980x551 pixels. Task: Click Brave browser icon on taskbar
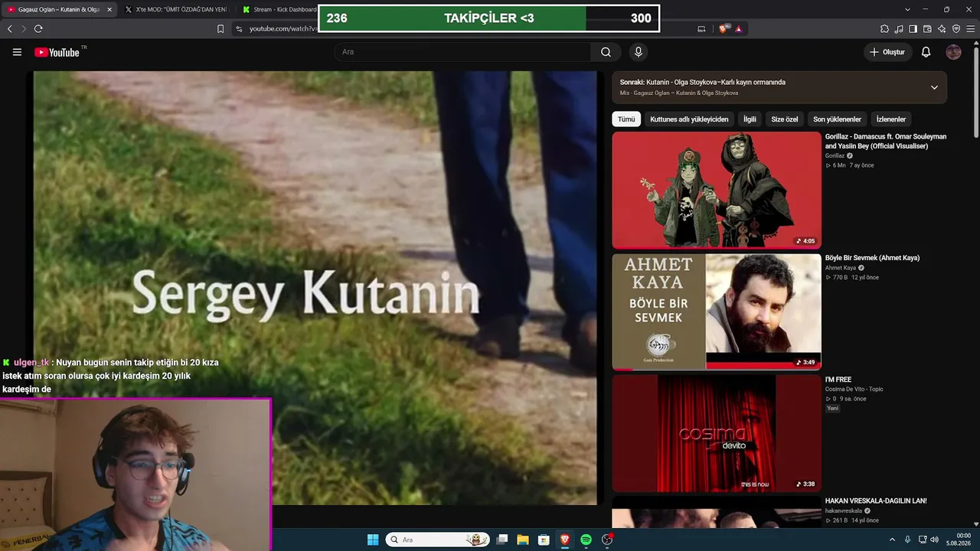coord(565,540)
